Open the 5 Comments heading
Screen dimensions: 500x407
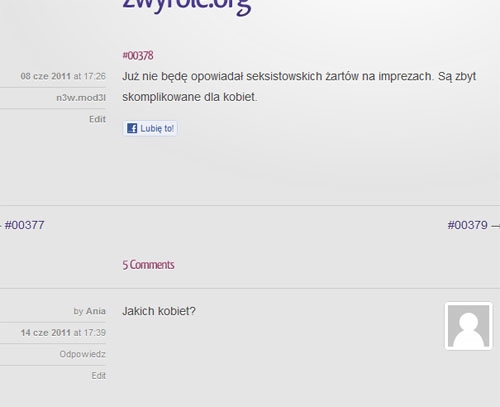[148, 265]
